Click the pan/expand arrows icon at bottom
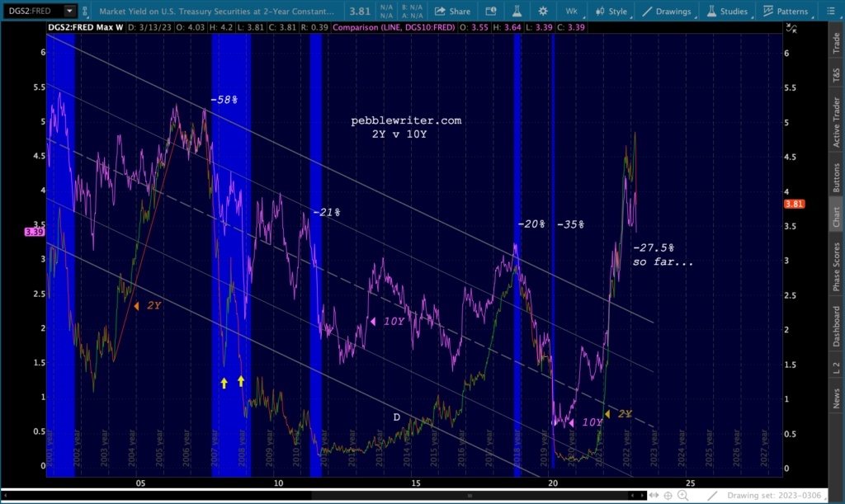This screenshot has height=504, width=845. (x=654, y=496)
